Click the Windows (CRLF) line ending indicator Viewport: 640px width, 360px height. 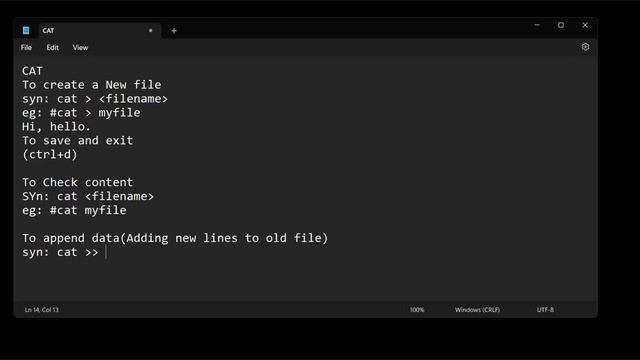[x=477, y=310]
